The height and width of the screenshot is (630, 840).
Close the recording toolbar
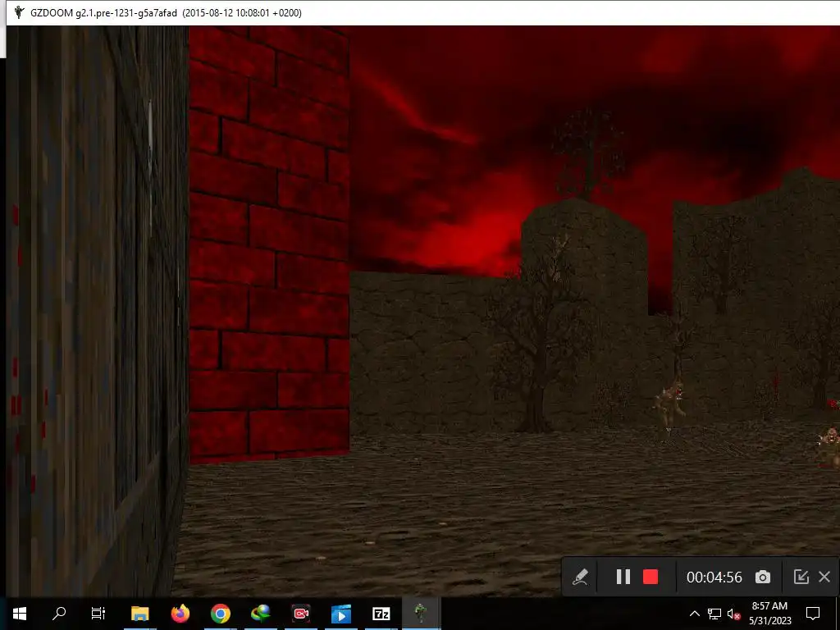point(824,577)
